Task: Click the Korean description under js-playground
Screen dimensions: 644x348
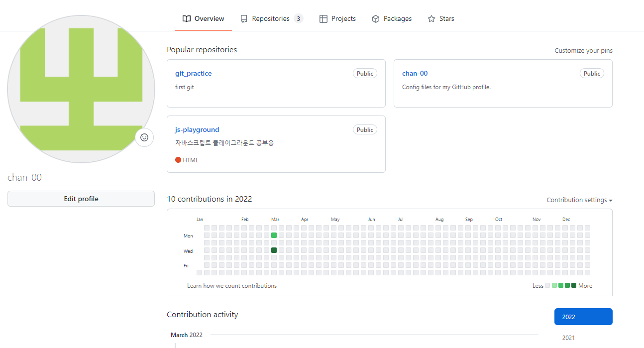Action: coord(224,143)
